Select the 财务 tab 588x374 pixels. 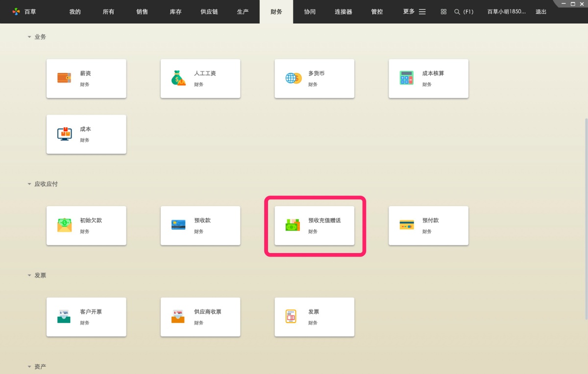click(276, 12)
